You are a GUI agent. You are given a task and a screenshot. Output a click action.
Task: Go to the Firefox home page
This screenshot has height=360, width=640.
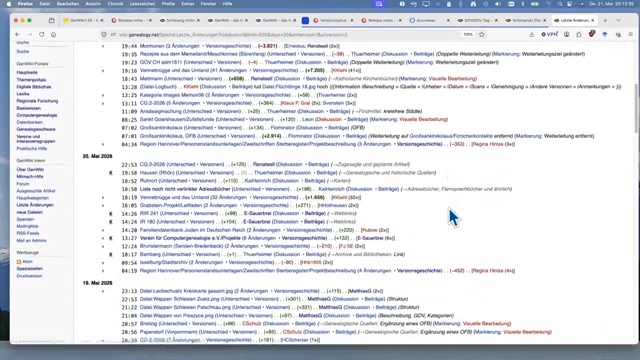pos(53,35)
